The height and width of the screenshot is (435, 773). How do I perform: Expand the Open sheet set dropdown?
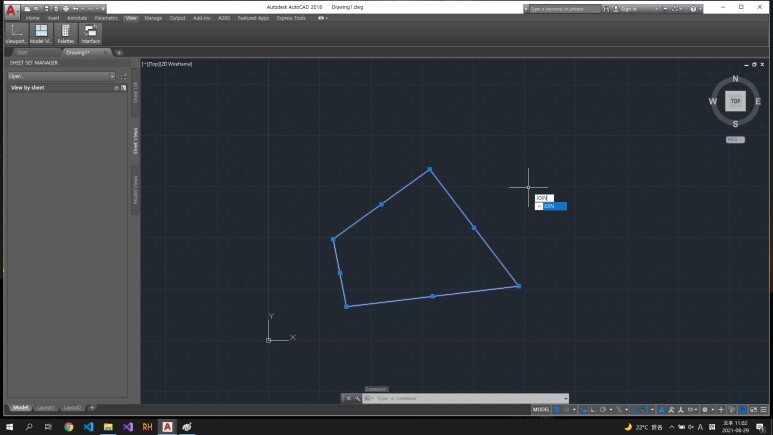112,76
